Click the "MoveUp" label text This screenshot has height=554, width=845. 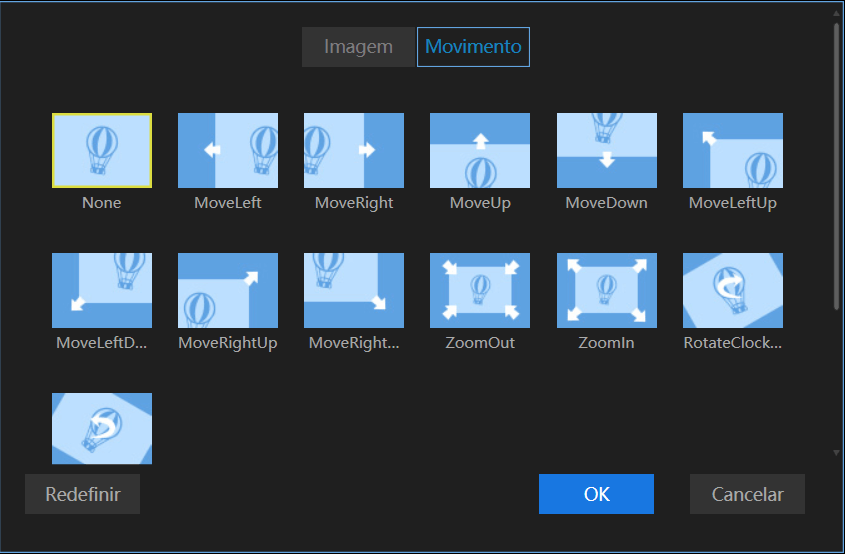tap(480, 203)
